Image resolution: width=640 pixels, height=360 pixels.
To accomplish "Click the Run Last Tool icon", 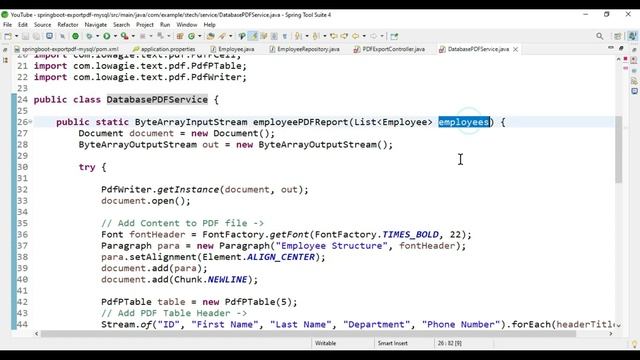I will [125, 36].
